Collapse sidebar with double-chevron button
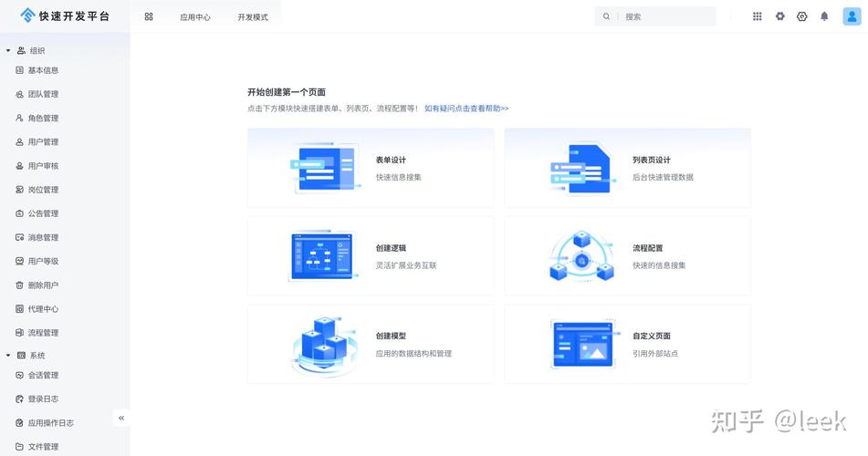 (x=121, y=418)
